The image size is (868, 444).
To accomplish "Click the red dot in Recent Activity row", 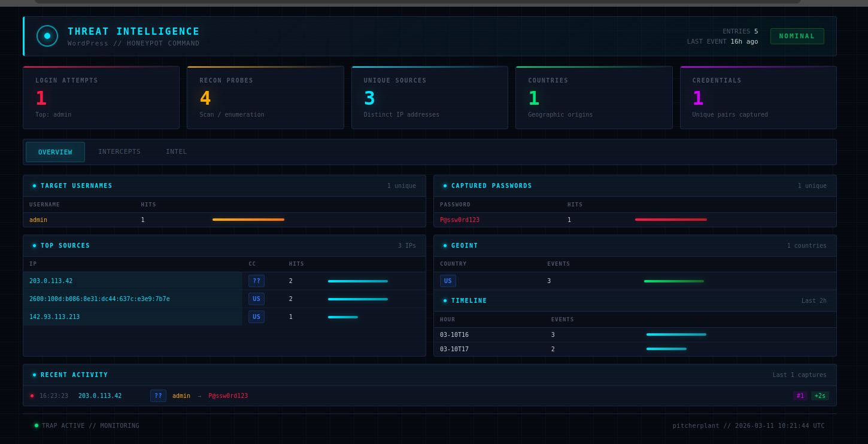I will coord(32,396).
